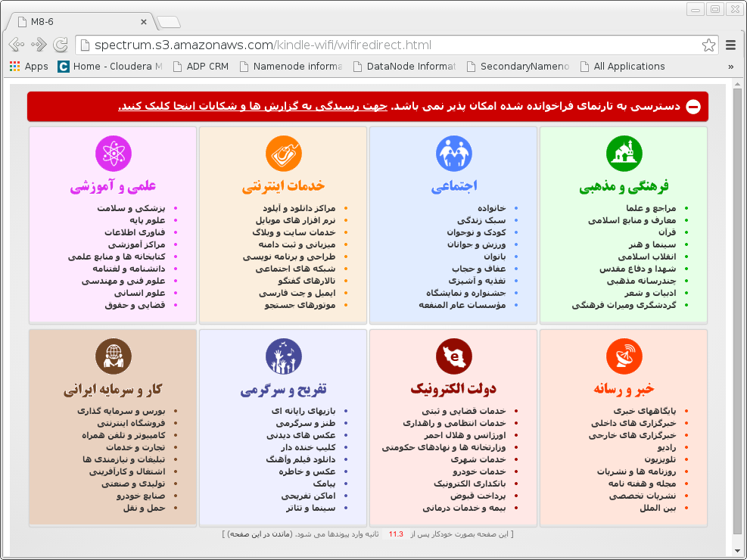
Task: Open the ADP CRM bookmark
Action: pyautogui.click(x=201, y=66)
